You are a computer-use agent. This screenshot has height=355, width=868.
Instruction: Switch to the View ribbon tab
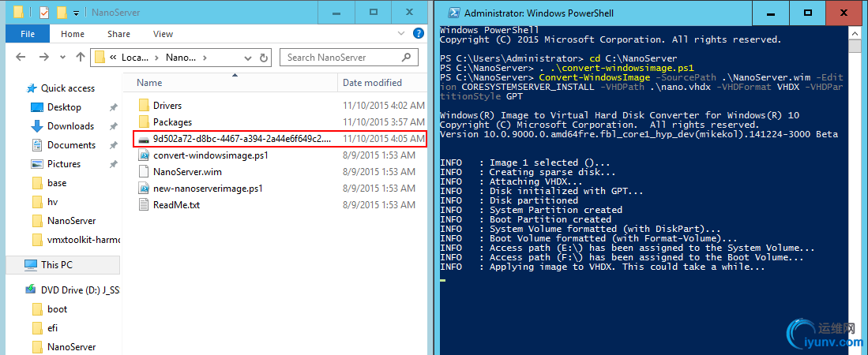(x=163, y=34)
